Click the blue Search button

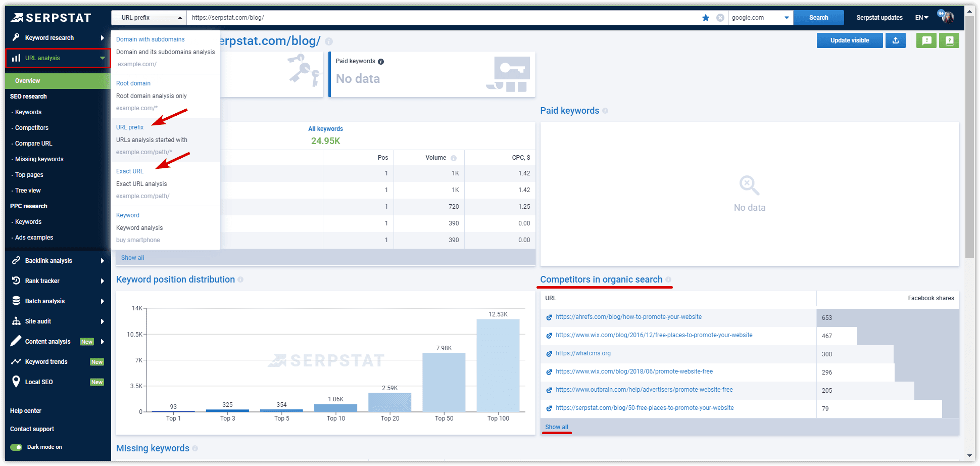(819, 18)
